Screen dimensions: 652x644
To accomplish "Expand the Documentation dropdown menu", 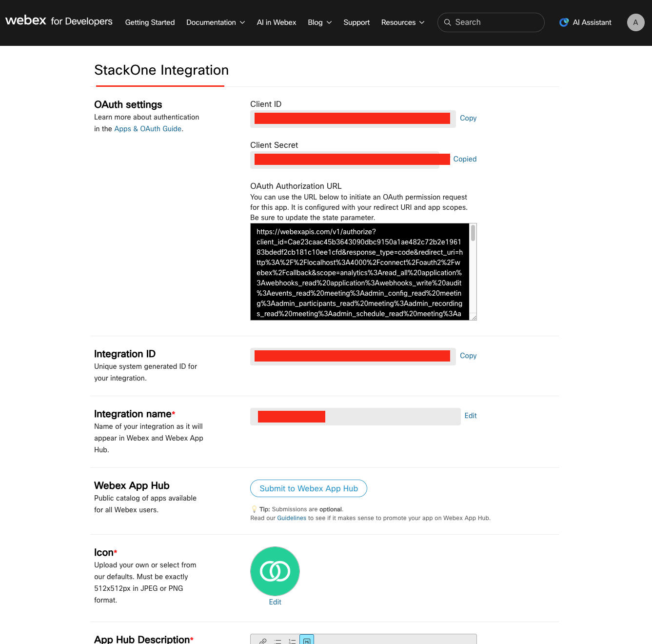I will pos(216,22).
